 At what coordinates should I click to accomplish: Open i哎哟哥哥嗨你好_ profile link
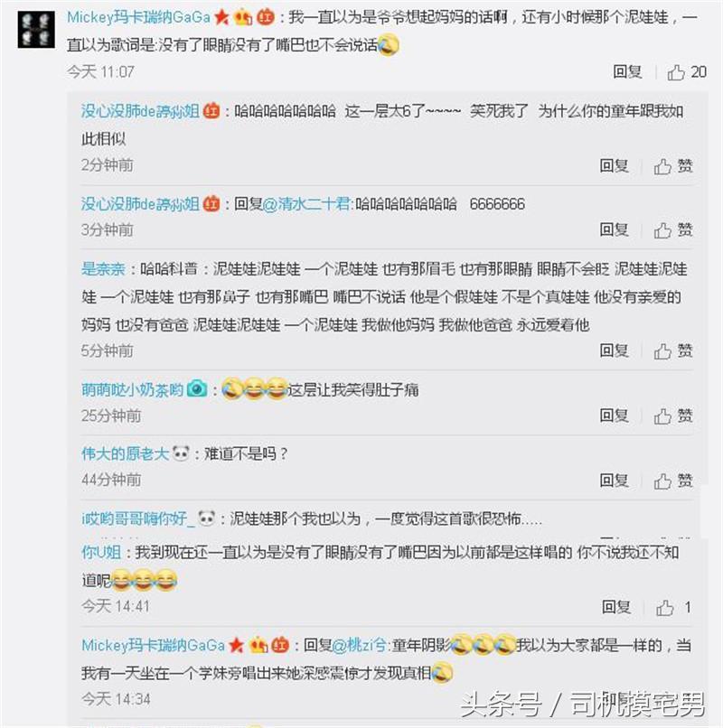tap(138, 518)
